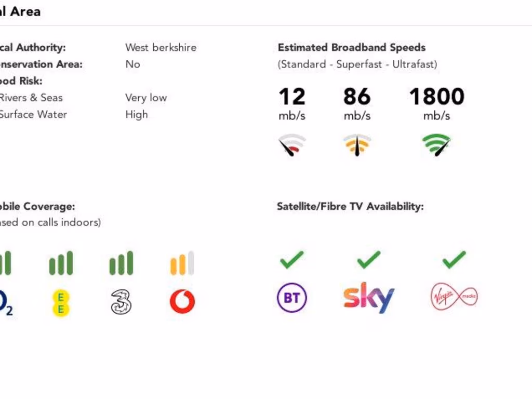This screenshot has width=532, height=399.
Task: Click the BT logo icon
Action: point(292,298)
